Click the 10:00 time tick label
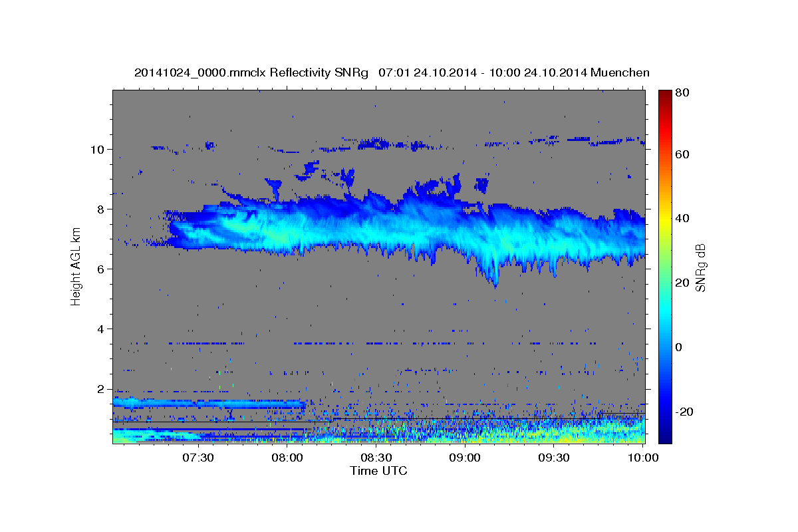The image size is (798, 532). pos(643,458)
